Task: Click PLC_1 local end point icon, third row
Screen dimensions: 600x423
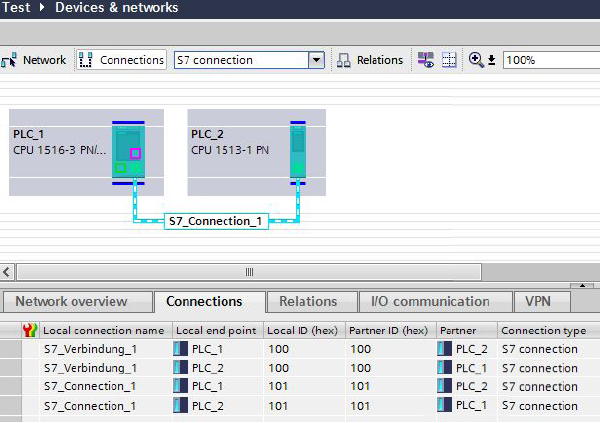Action: 180,386
